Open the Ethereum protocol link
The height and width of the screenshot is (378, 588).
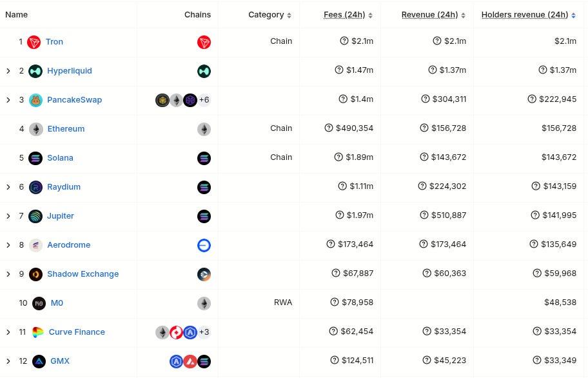click(66, 129)
